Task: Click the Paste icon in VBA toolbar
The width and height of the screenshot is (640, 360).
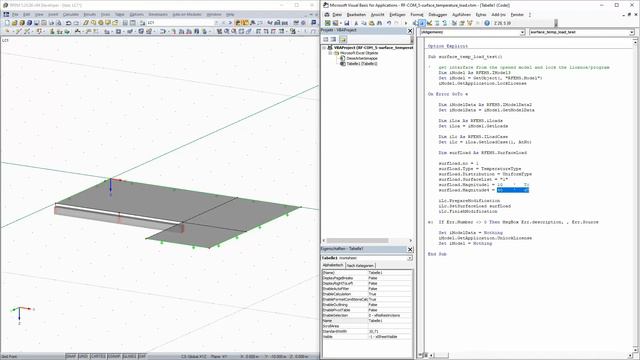Action: point(371,23)
